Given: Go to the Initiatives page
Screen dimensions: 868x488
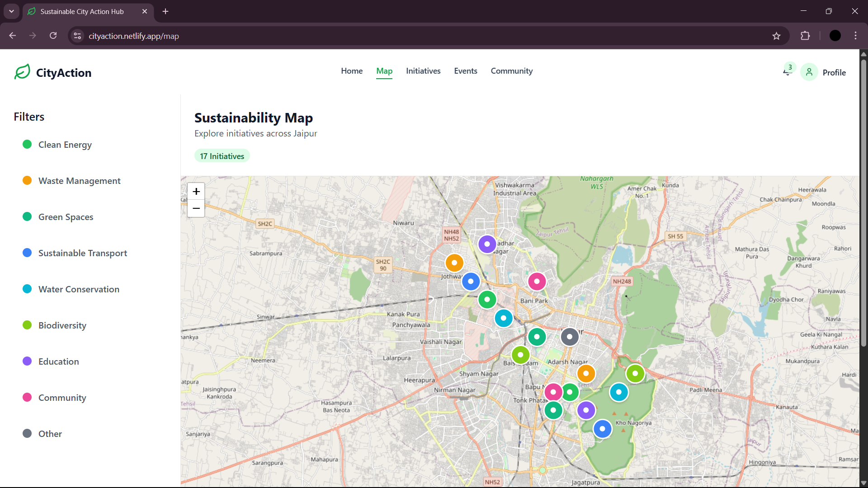Looking at the screenshot, I should coord(423,71).
